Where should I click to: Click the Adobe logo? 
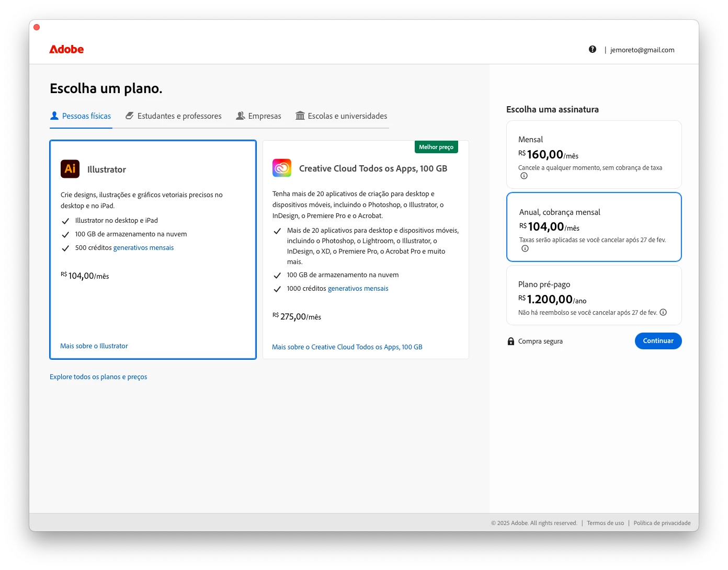(66, 49)
